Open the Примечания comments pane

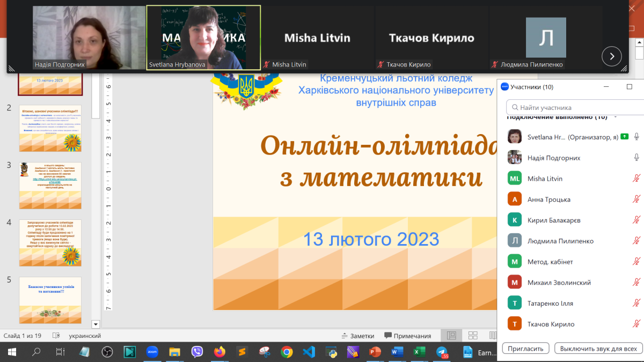pyautogui.click(x=407, y=336)
